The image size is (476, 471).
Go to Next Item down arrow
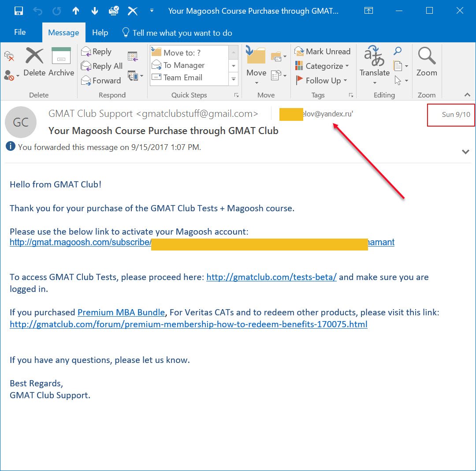(95, 11)
